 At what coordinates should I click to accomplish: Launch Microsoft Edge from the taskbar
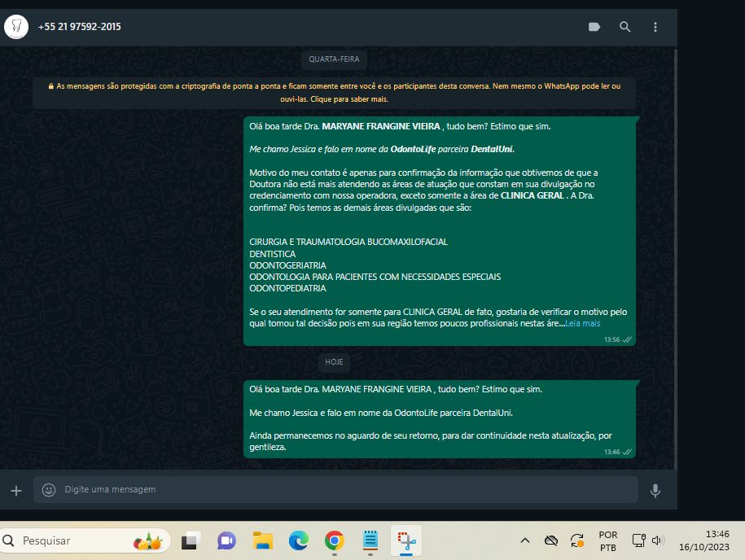[298, 540]
